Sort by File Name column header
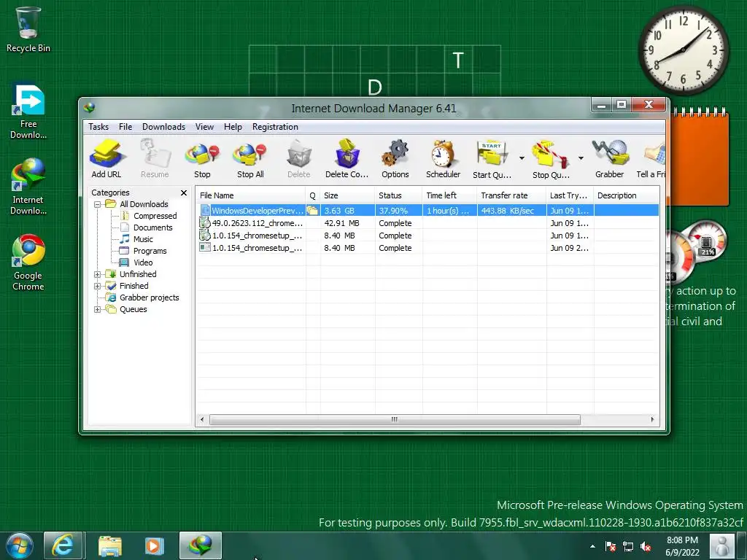 click(251, 195)
